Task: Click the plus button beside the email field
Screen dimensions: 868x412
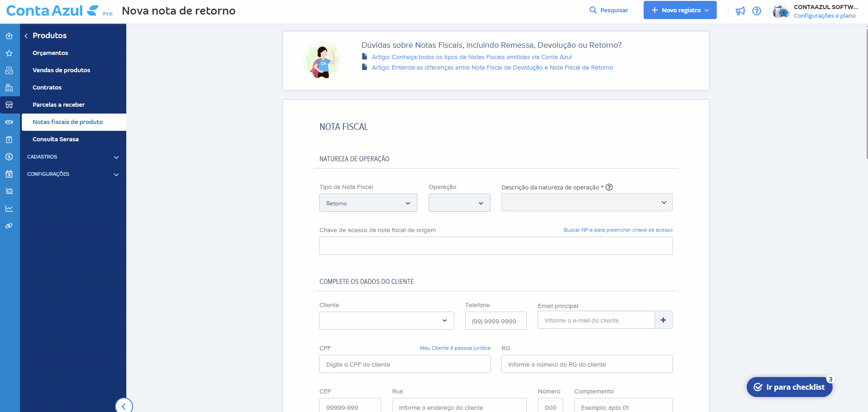Action: pos(663,320)
